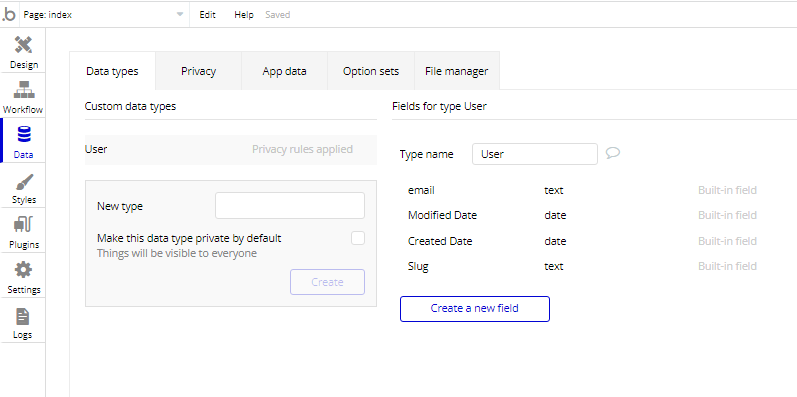Click the Create a new field button
This screenshot has height=397, width=797.
[x=475, y=309]
